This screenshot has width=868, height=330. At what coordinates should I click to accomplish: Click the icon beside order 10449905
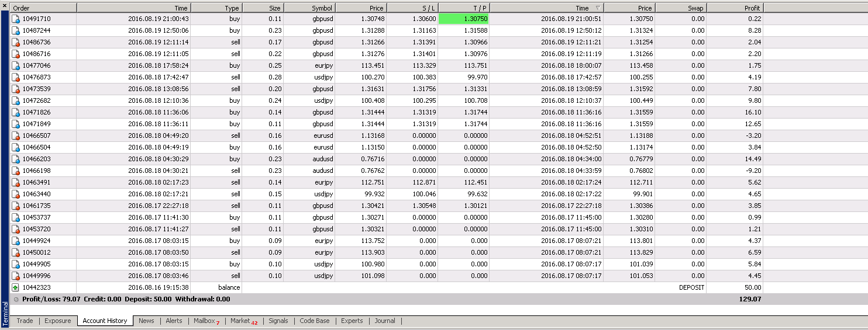click(16, 264)
